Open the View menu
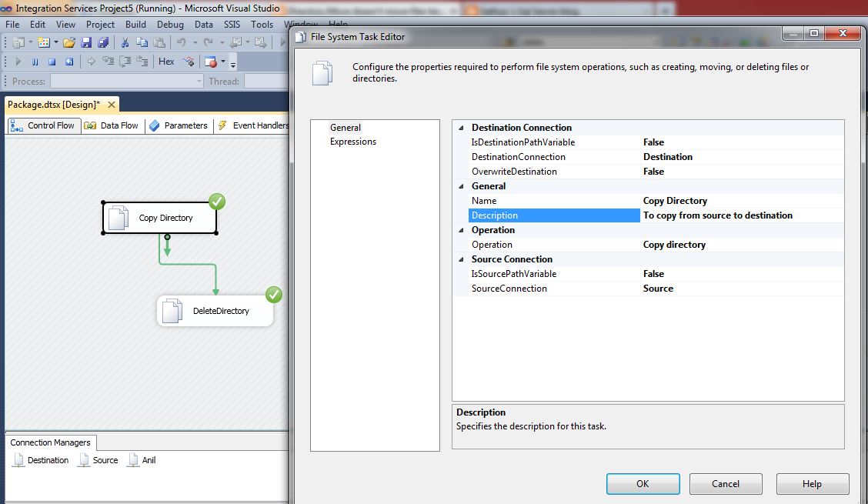Image resolution: width=868 pixels, height=504 pixels. pyautogui.click(x=65, y=25)
